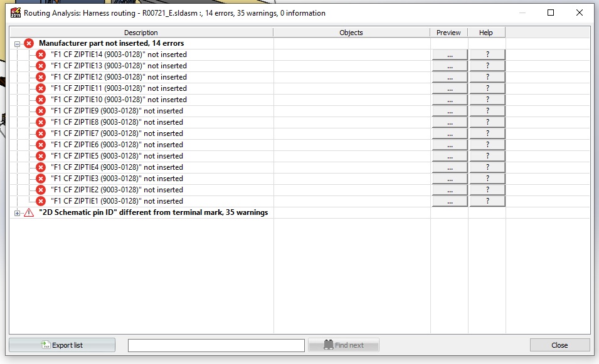Open help for ZIPTIE1 error
Viewport: 599px width, 364px height.
coord(487,200)
